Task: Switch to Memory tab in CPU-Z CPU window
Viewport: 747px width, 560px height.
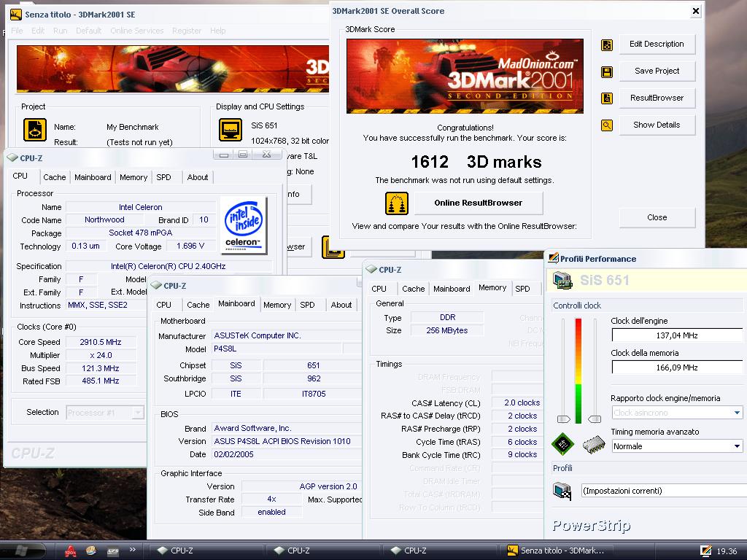Action: tap(133, 177)
